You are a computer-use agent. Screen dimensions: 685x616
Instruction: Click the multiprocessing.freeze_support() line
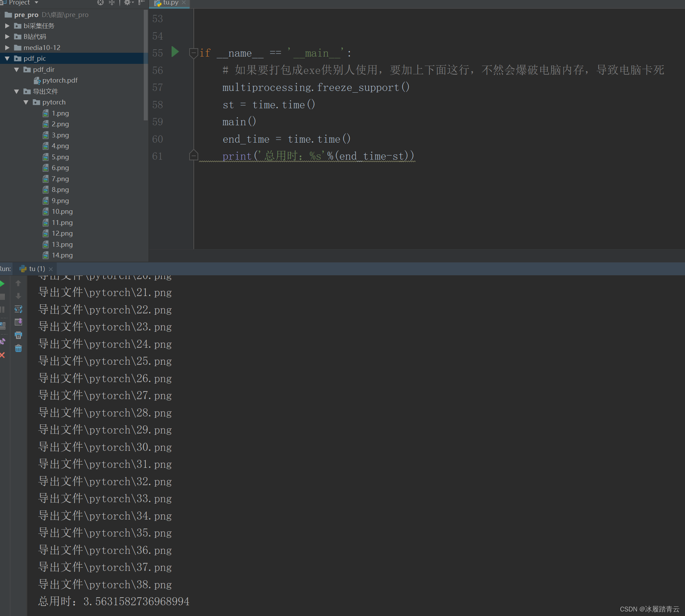pos(316,87)
